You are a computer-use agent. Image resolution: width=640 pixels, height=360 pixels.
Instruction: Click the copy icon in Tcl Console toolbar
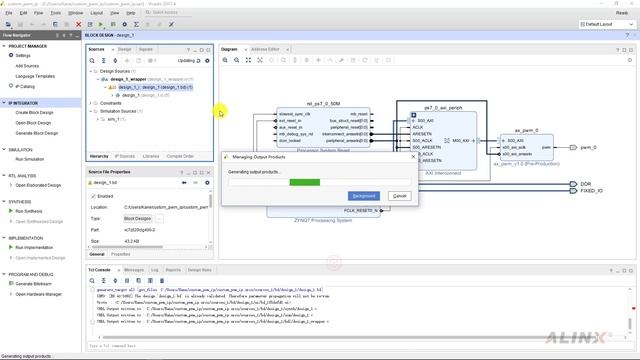(139, 281)
